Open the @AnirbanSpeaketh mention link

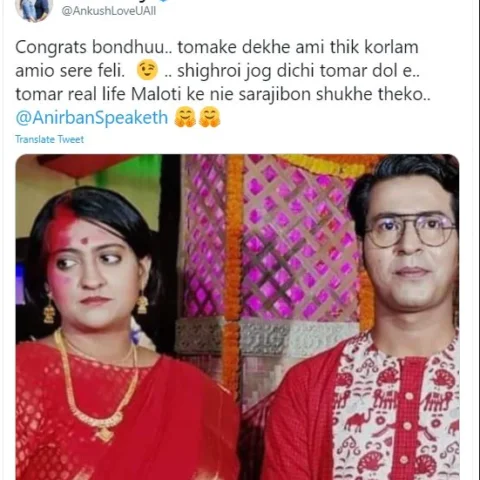(x=92, y=118)
